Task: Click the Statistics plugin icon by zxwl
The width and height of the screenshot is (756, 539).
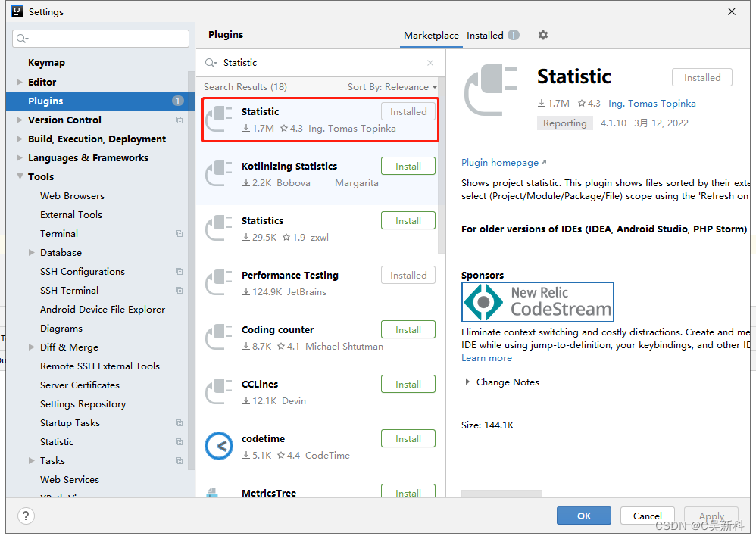Action: 219,229
